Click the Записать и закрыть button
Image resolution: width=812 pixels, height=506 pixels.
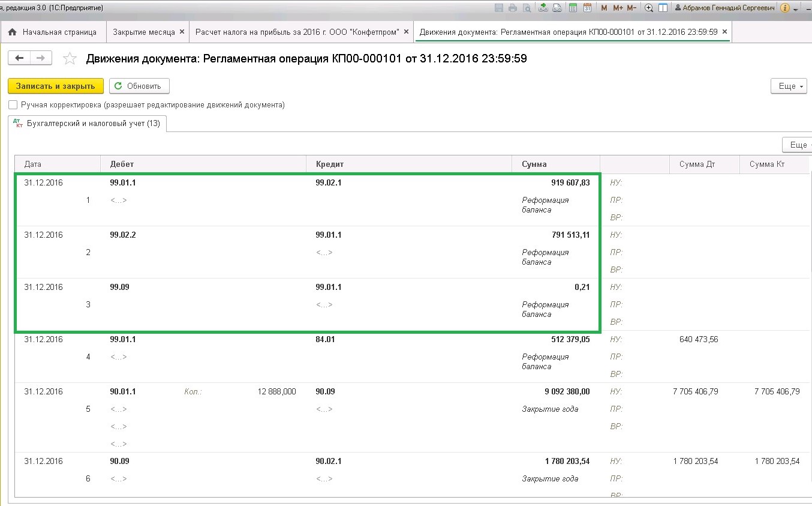(56, 86)
